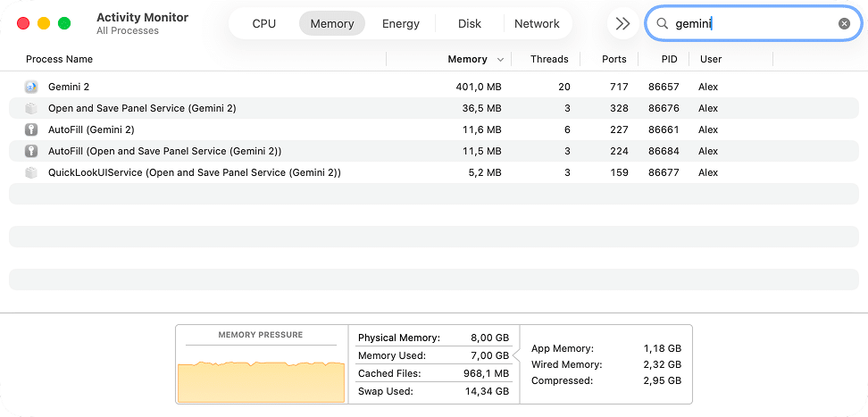Viewport: 868px width, 417px height.
Task: Click the 20 threads value
Action: (564, 87)
